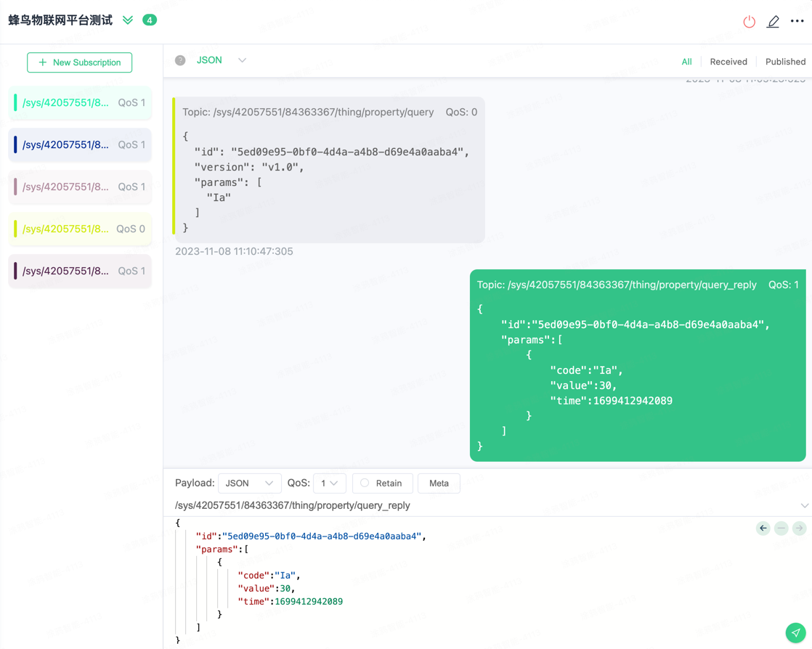The image size is (812, 649).
Task: Click "code":"Ia" in the payload editor
Action: click(x=269, y=576)
